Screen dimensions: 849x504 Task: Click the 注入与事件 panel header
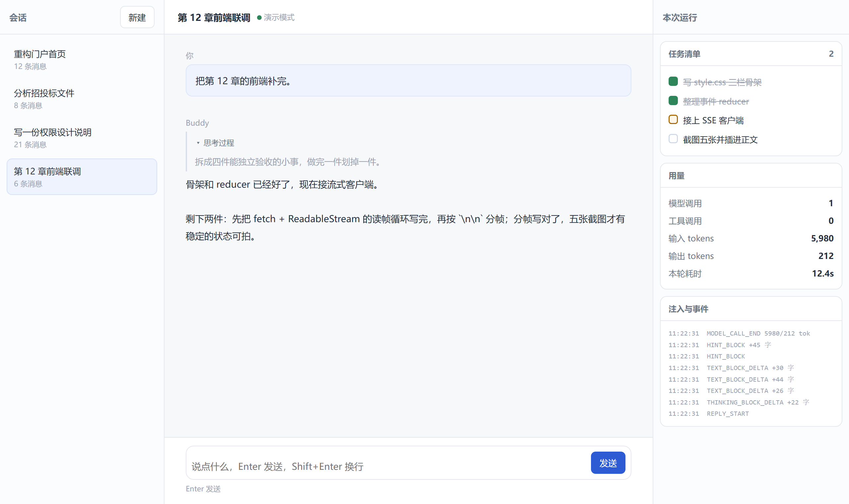(751, 309)
